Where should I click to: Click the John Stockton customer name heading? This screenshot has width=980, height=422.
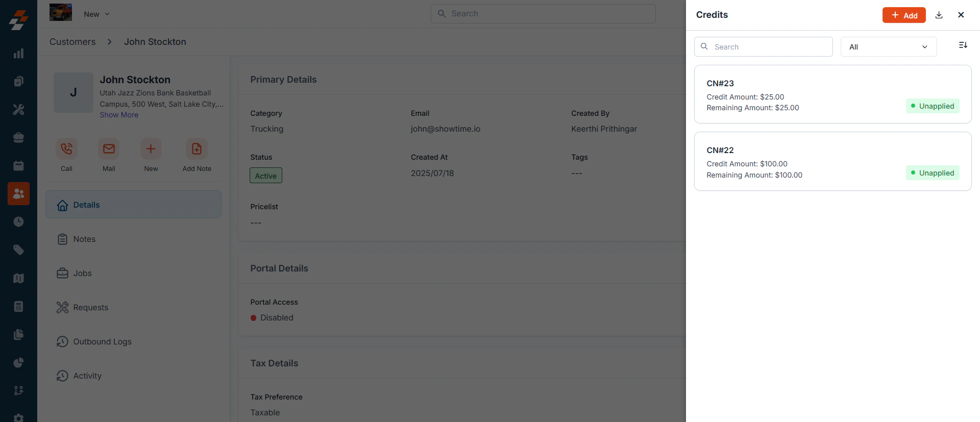pyautogui.click(x=135, y=80)
